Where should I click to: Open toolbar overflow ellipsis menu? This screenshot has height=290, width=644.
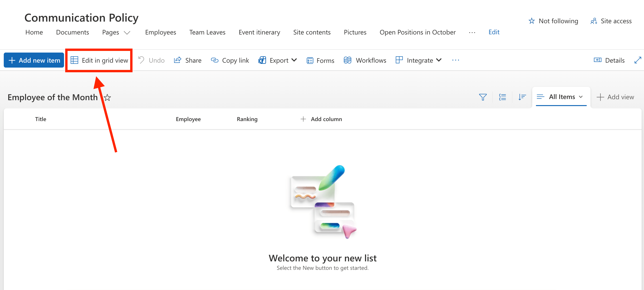pos(455,60)
